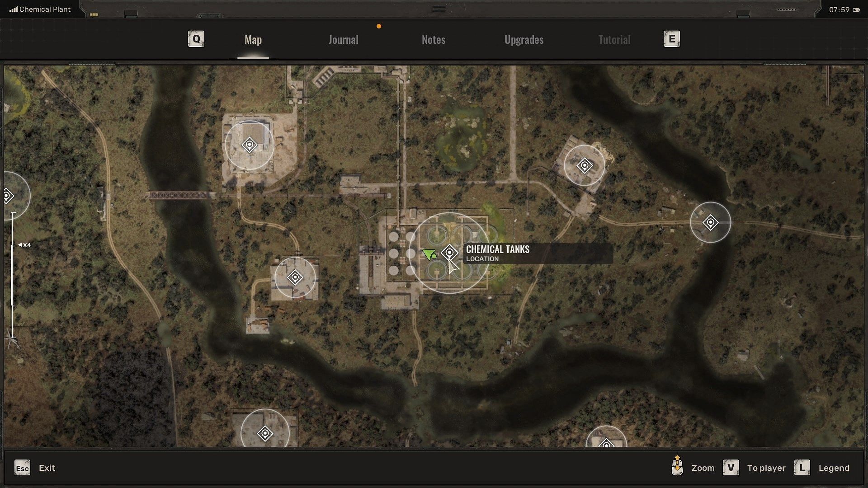Screen dimensions: 868x488
Task: Click the Tutorial tab
Action: pyautogui.click(x=613, y=39)
